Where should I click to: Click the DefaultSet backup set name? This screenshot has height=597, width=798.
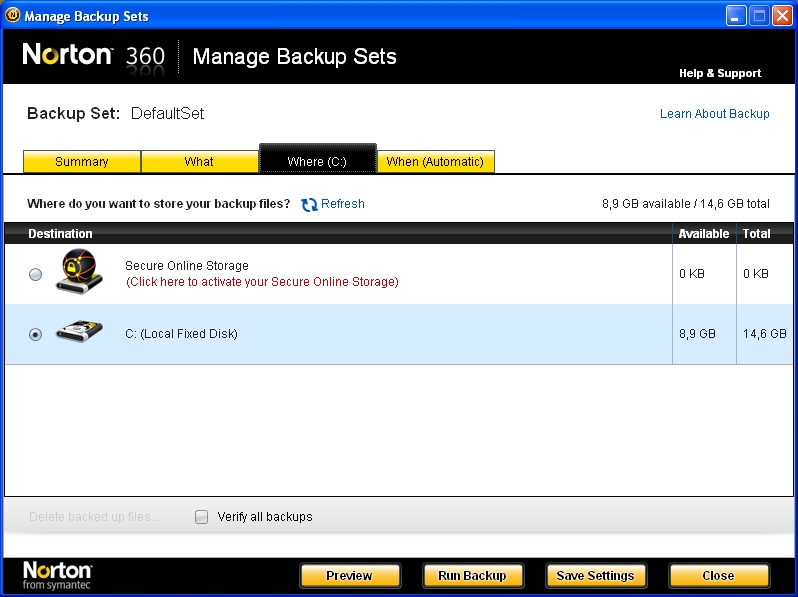[x=167, y=113]
